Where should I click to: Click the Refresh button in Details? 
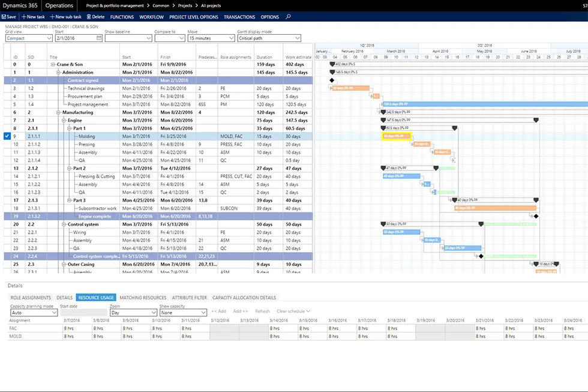[262, 311]
